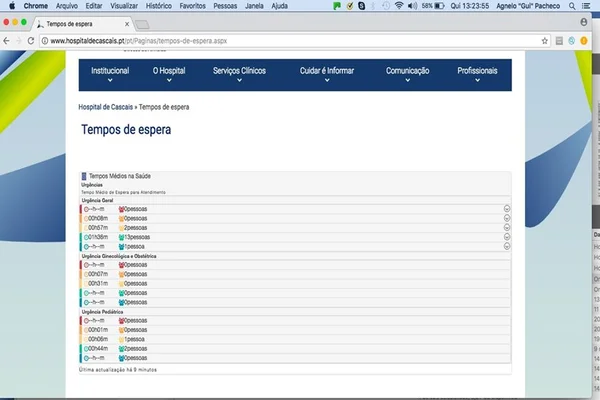600x400 pixels.
Task: Click the clock showing Qui 13:23:55
Action: coord(470,6)
